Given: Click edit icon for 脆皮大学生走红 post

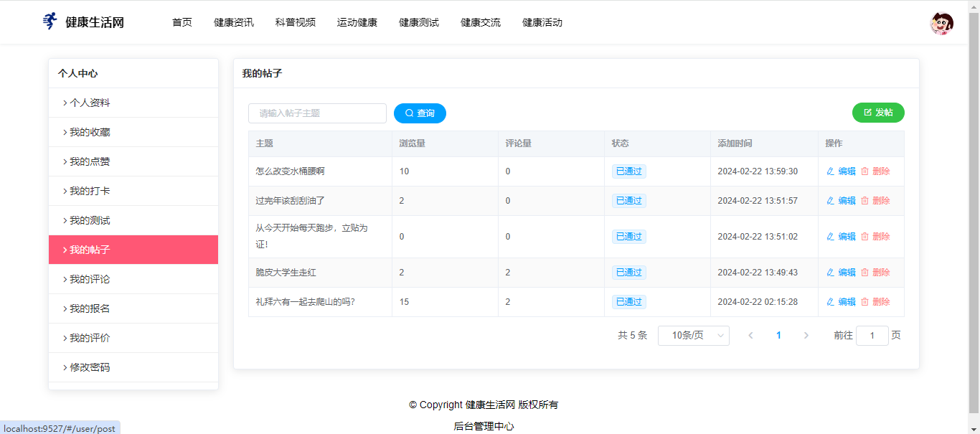Looking at the screenshot, I should tap(831, 273).
